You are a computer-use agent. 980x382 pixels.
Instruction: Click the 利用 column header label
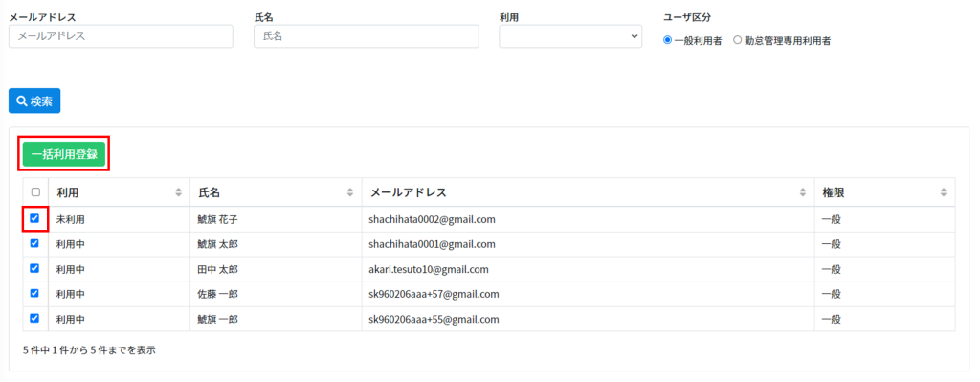[x=68, y=192]
